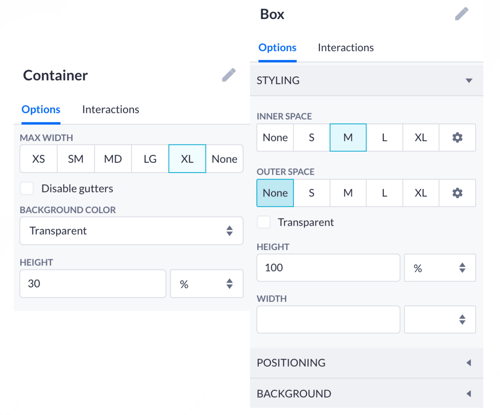Click the Box Width input field
This screenshot has height=415, width=500.
pyautogui.click(x=328, y=319)
